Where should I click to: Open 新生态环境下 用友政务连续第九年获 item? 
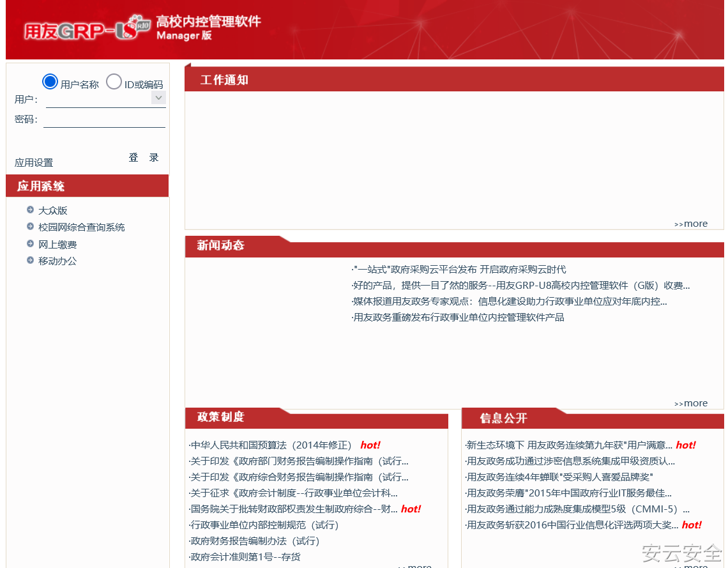coord(569,445)
